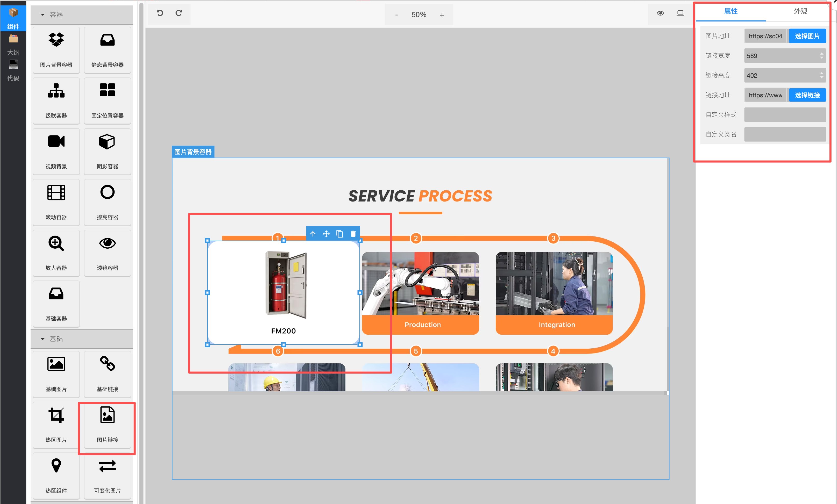Click the step 5 circle marker

[x=416, y=351]
